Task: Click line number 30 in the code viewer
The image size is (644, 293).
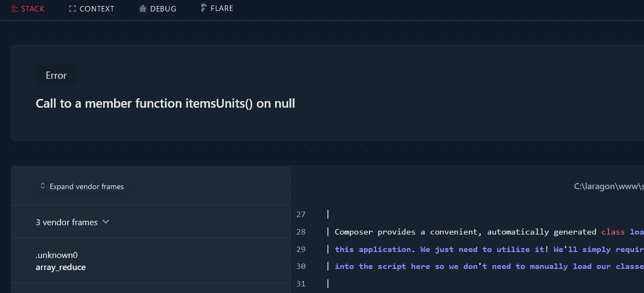Action: pyautogui.click(x=301, y=266)
